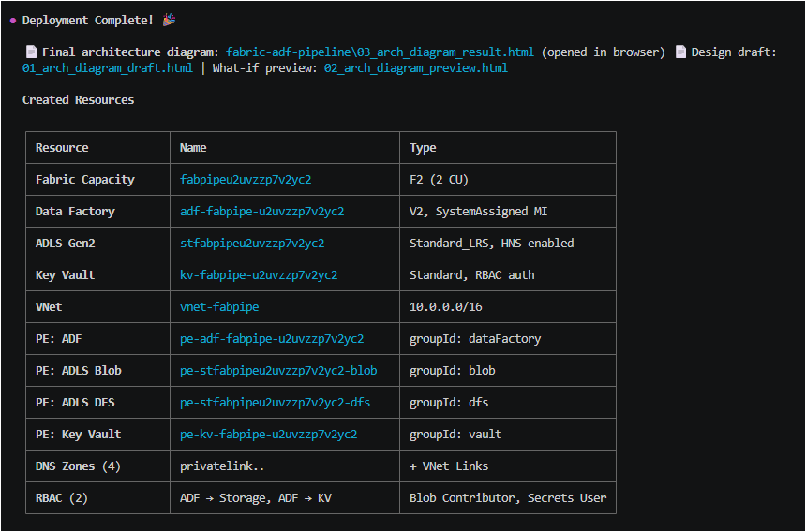The image size is (806, 532).
Task: Click the purple bullet beside Deployment Complete
Action: tap(12, 21)
